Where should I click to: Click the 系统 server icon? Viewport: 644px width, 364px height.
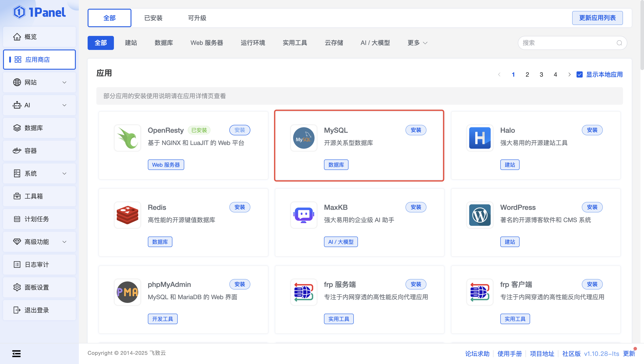17,173
